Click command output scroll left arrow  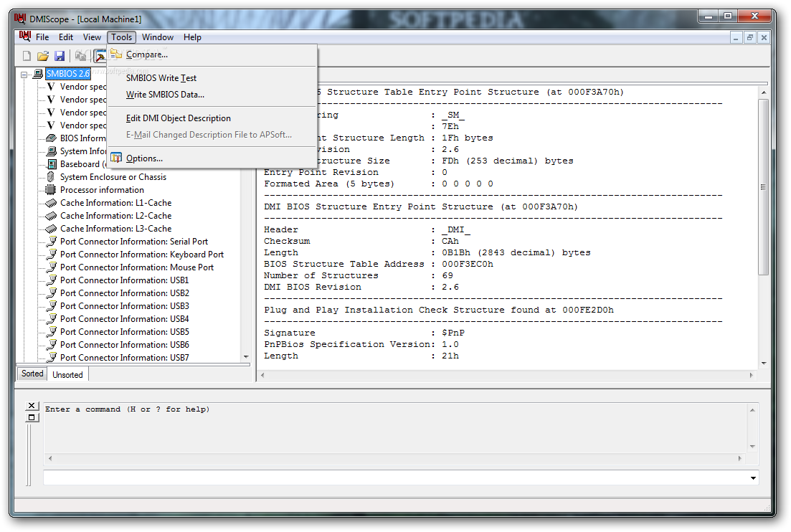click(50, 458)
